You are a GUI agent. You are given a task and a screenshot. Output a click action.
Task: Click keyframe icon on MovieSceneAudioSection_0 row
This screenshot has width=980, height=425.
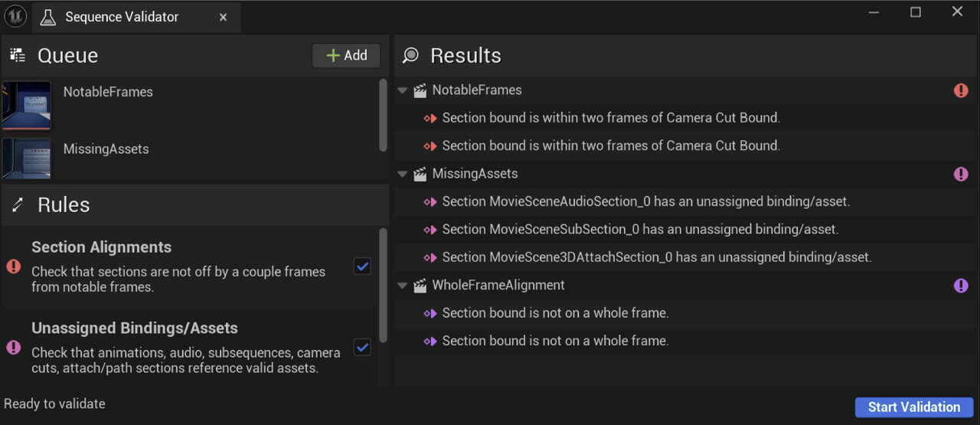coord(430,202)
